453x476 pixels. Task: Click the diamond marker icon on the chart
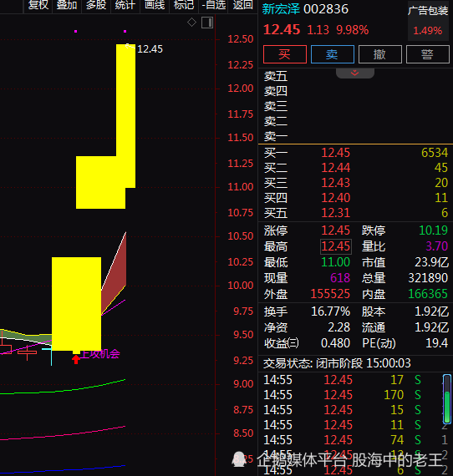pos(191,23)
